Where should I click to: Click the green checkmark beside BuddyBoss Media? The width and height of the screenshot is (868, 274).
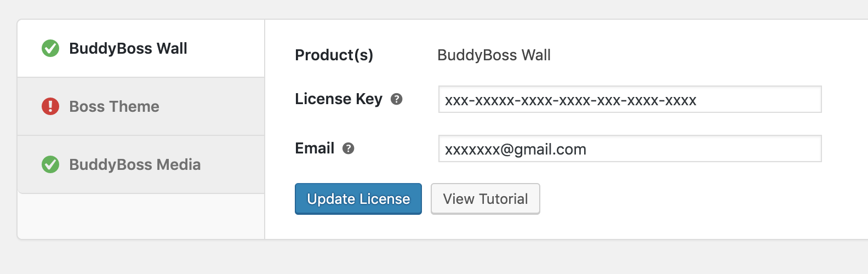[50, 164]
